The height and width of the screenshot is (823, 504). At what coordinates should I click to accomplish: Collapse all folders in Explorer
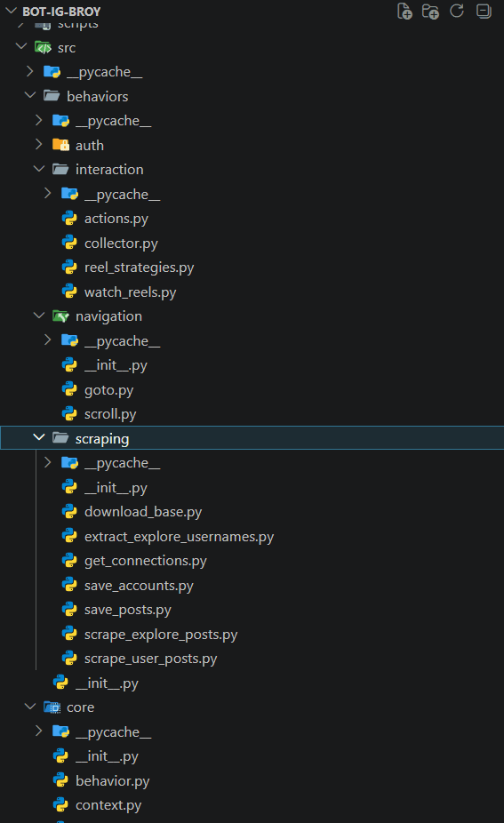(x=484, y=11)
